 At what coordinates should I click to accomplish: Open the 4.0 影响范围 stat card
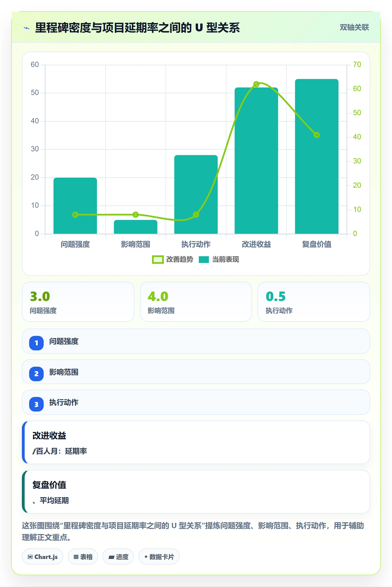[x=196, y=302]
